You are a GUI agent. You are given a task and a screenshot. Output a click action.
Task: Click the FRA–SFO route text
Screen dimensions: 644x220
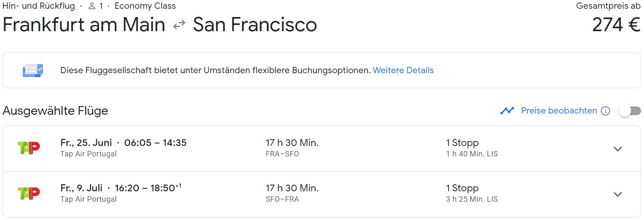[x=282, y=154]
